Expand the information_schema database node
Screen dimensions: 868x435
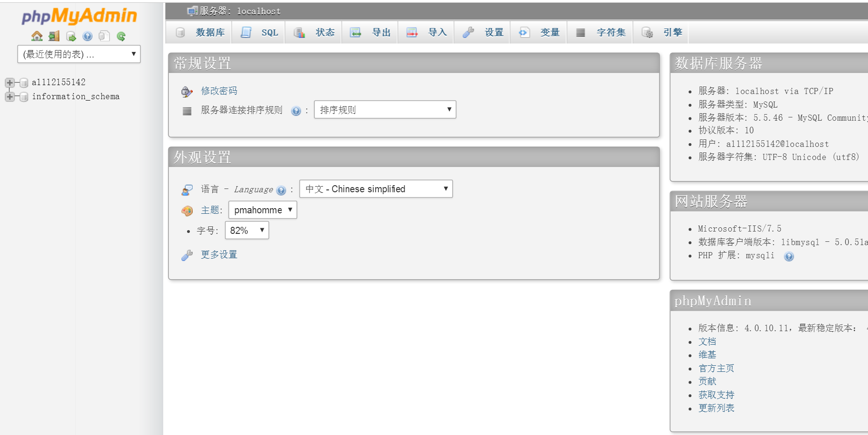[9, 97]
